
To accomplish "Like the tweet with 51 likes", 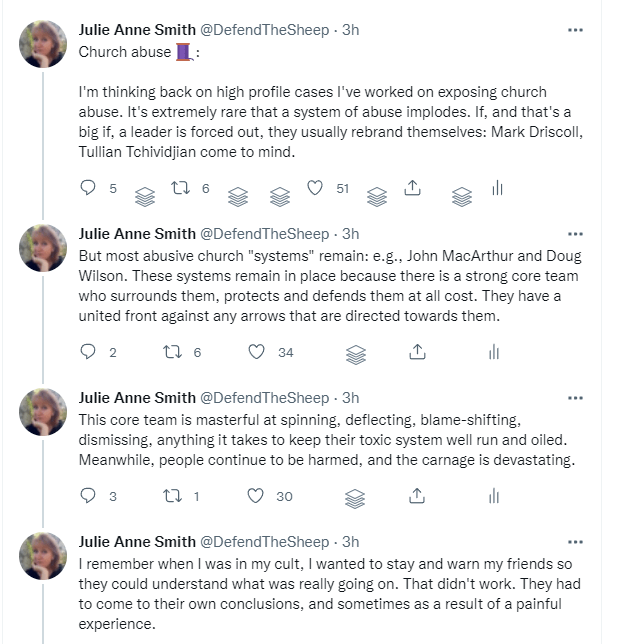I will (x=316, y=188).
